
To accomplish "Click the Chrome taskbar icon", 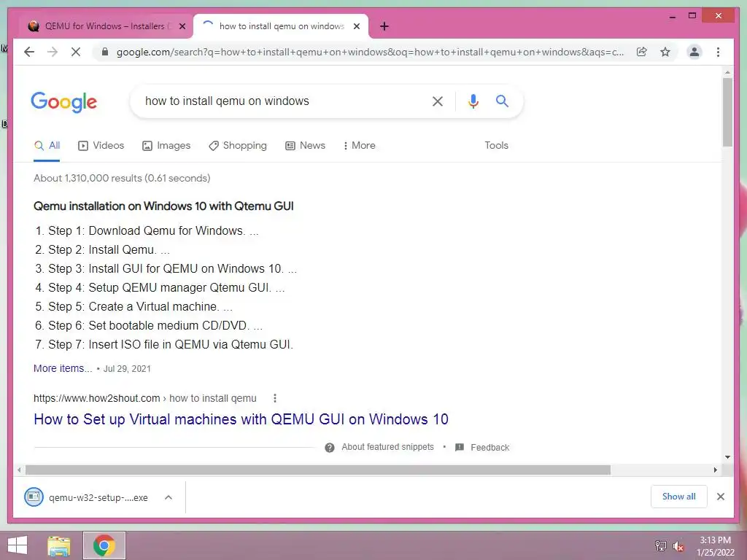I will click(104, 545).
